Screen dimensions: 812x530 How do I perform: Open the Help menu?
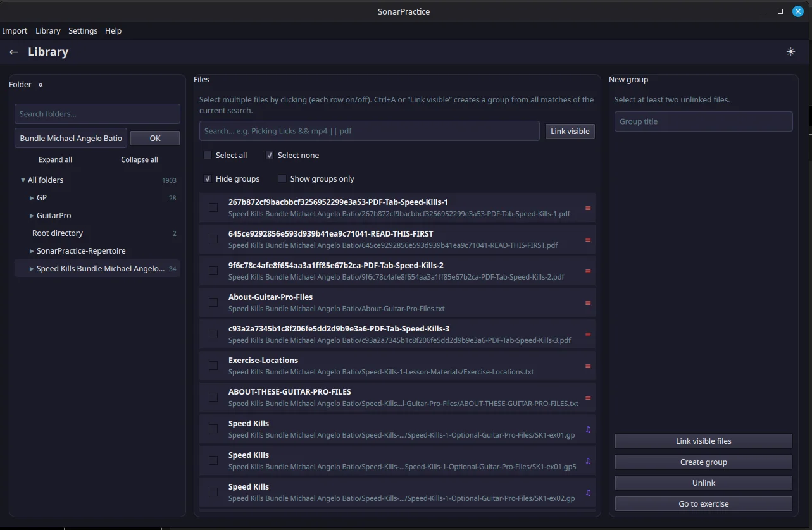(113, 30)
